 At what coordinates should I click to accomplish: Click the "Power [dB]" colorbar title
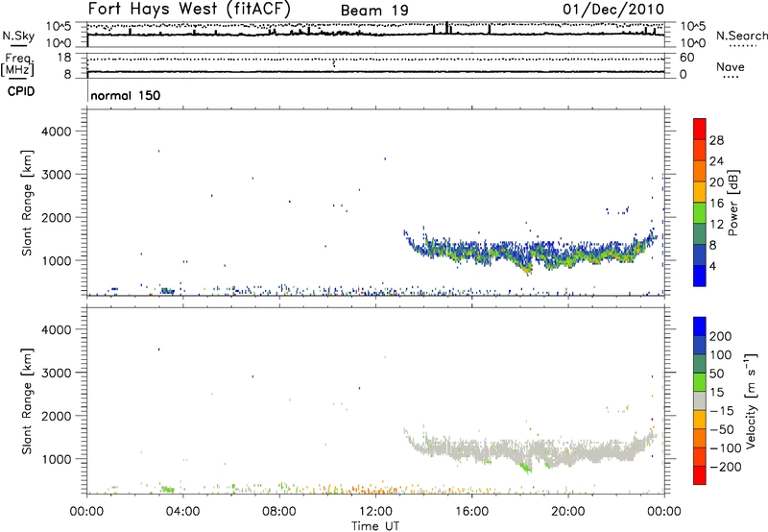click(732, 203)
